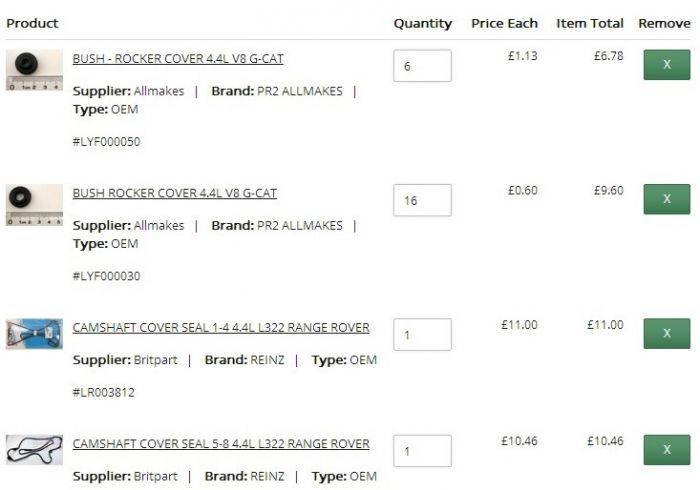
Task: Remove the LYF000050 bush from cart
Action: coord(667,65)
